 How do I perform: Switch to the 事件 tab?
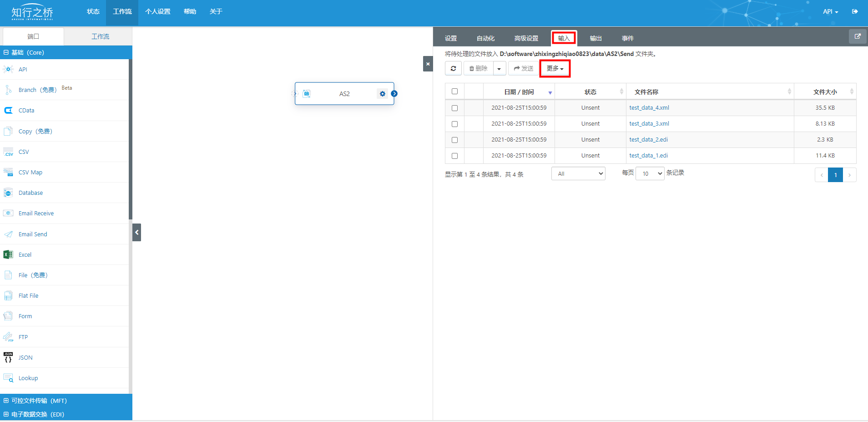(628, 38)
